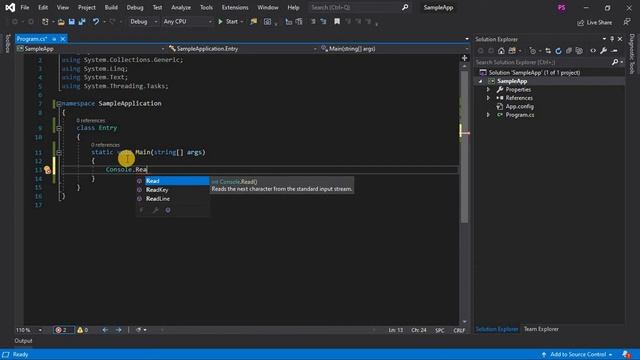
Task: Click the Save floppy disk icon
Action: point(71,22)
